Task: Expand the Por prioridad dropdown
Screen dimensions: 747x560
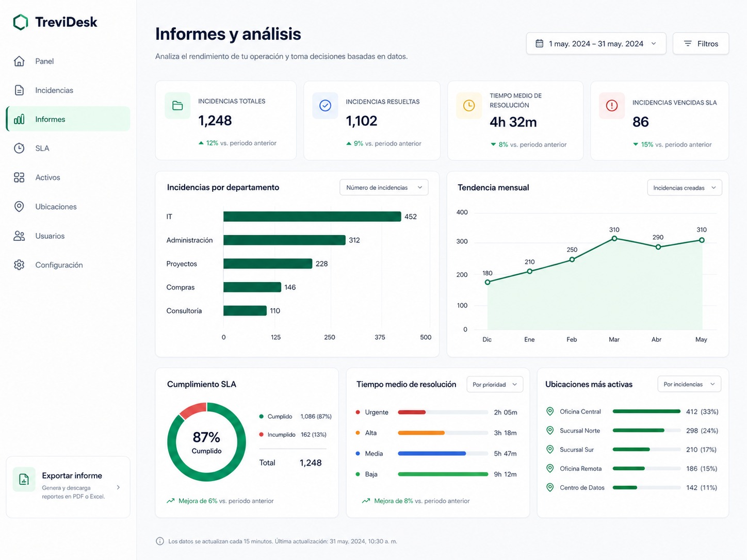Action: pyautogui.click(x=495, y=385)
